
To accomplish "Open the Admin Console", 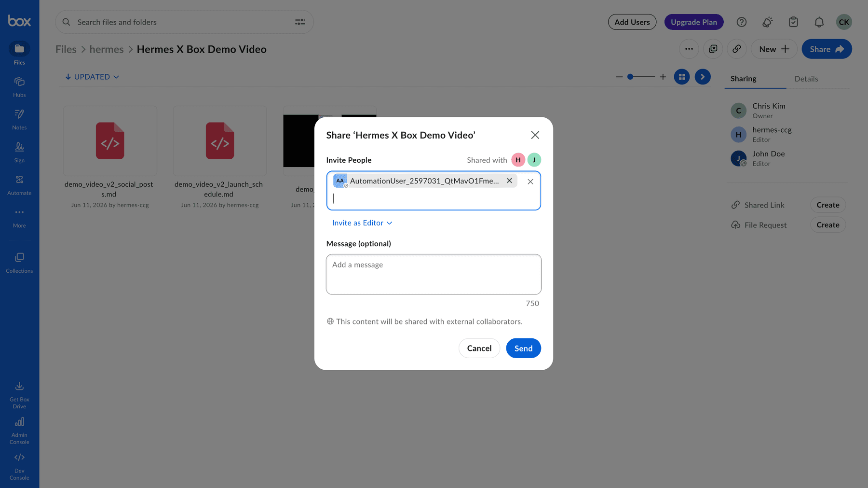I will (x=19, y=431).
